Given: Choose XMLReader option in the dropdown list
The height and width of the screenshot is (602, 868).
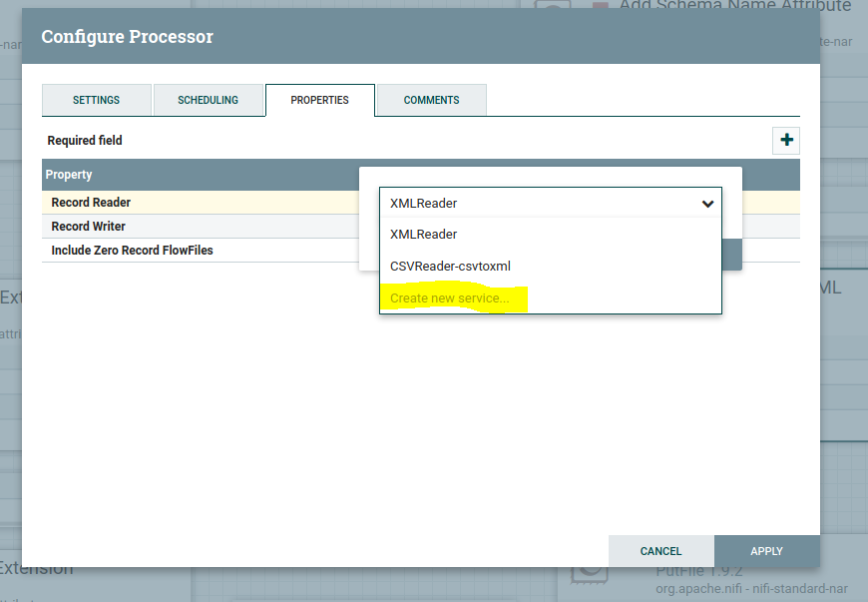Looking at the screenshot, I should 424,235.
